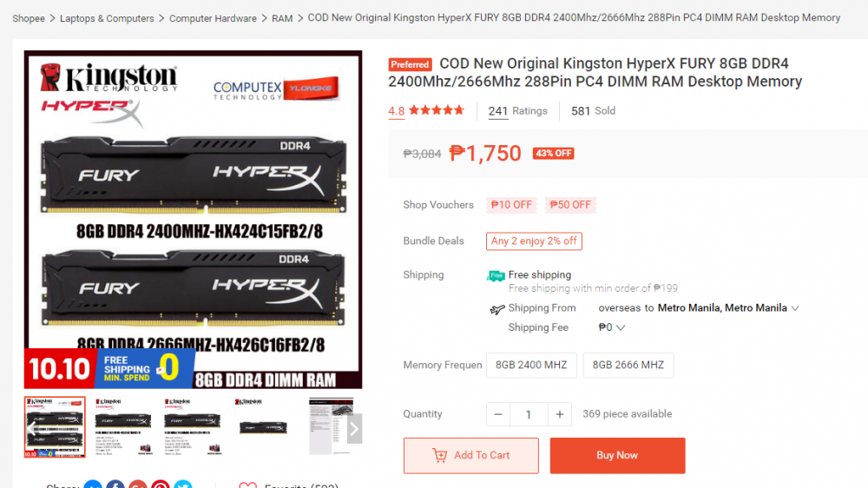868x488 pixels.
Task: Click the plus quantity increase button
Action: pyautogui.click(x=560, y=414)
